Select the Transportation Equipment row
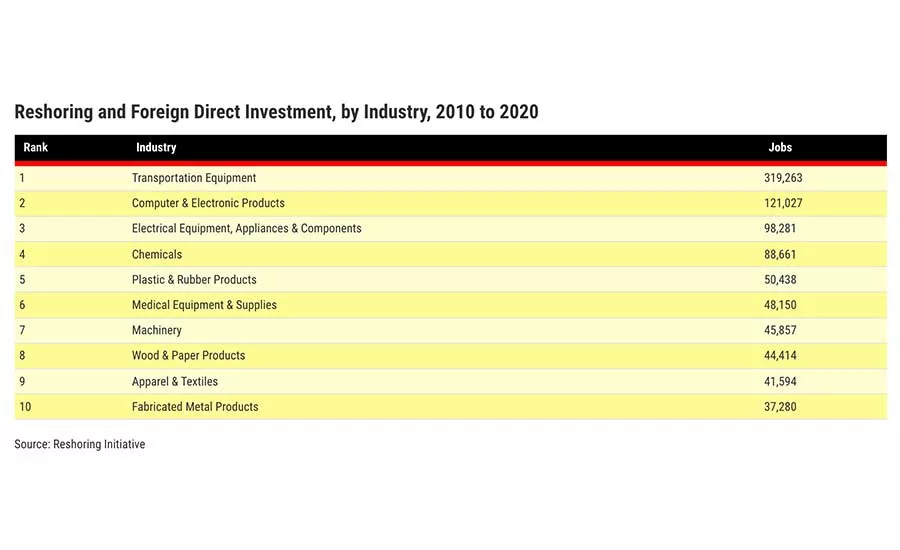900x550 pixels. coord(451,178)
